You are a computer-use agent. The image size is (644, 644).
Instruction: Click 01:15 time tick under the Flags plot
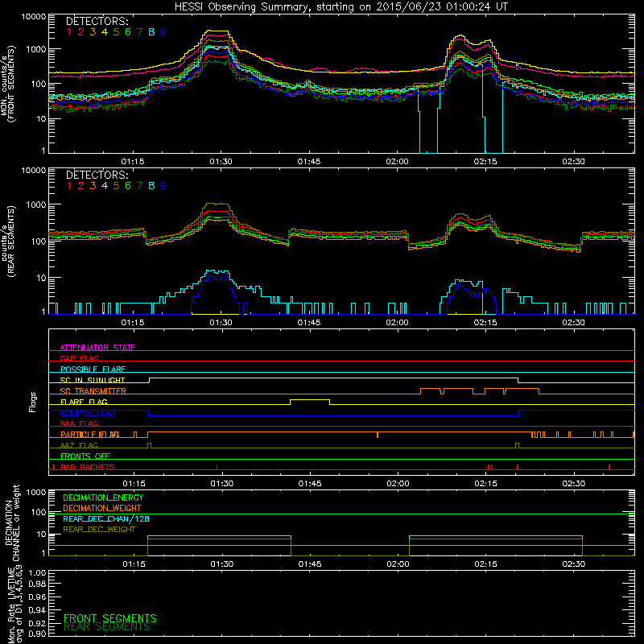134,484
